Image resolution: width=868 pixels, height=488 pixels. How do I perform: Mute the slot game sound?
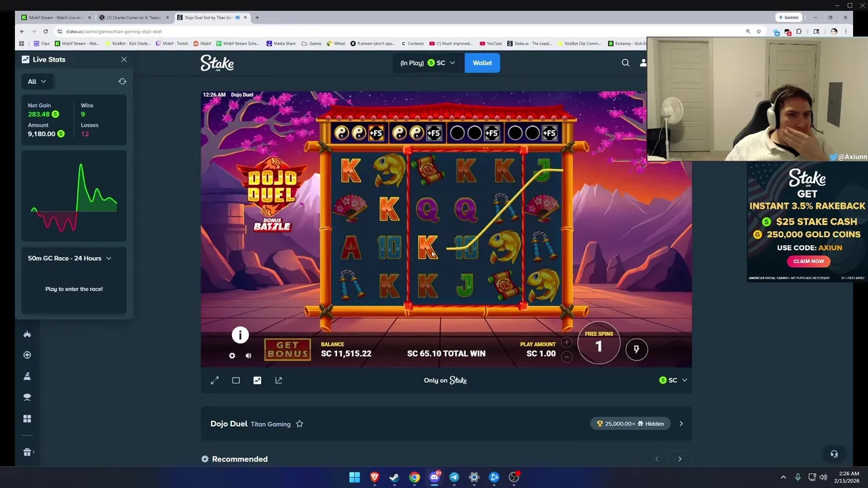[x=248, y=356]
